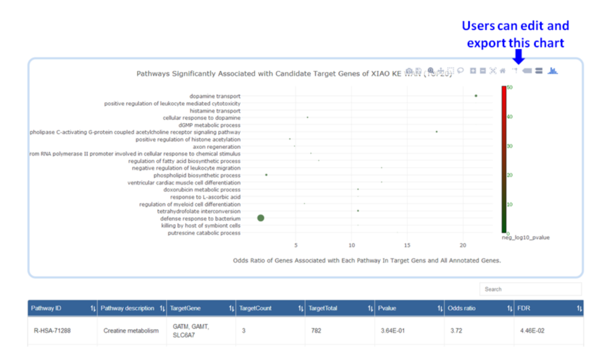The width and height of the screenshot is (615, 364).
Task: Toggle spike lines on the chart
Action: pyautogui.click(x=514, y=71)
